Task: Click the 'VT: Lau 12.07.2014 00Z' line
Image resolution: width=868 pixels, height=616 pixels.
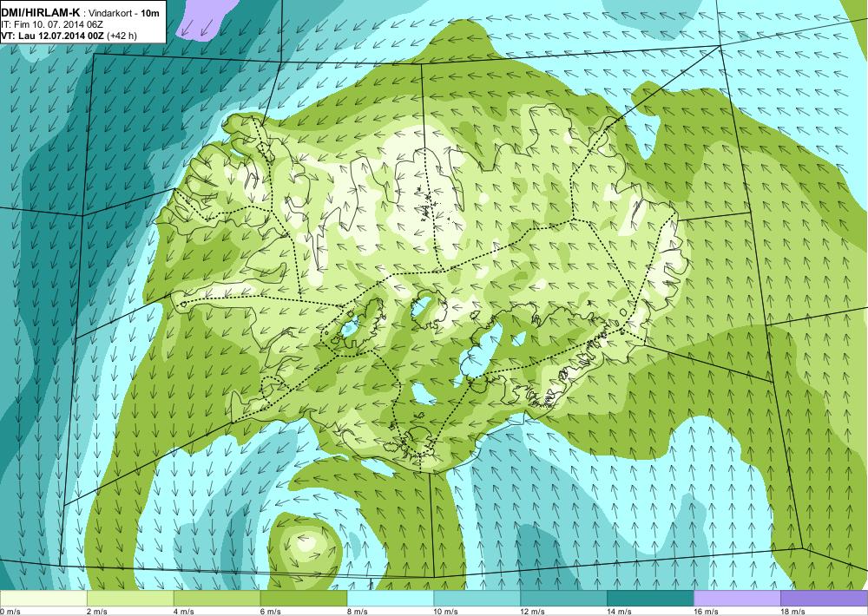Action: tap(53, 36)
